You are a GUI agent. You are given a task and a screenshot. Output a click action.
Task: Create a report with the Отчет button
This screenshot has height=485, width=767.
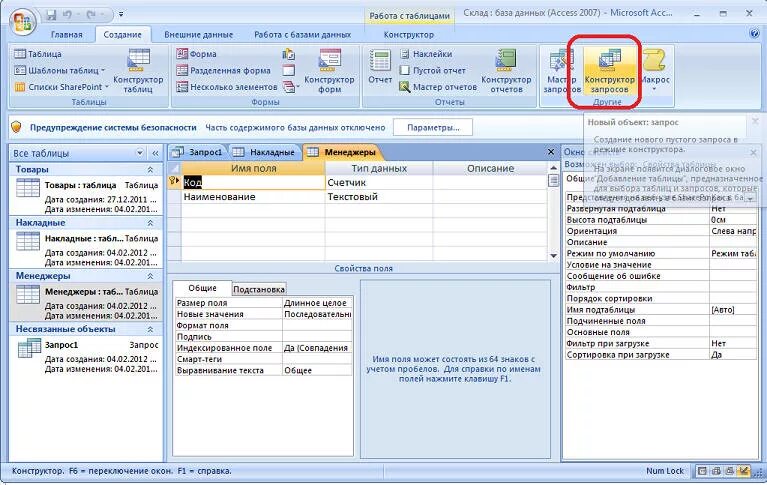(380, 67)
